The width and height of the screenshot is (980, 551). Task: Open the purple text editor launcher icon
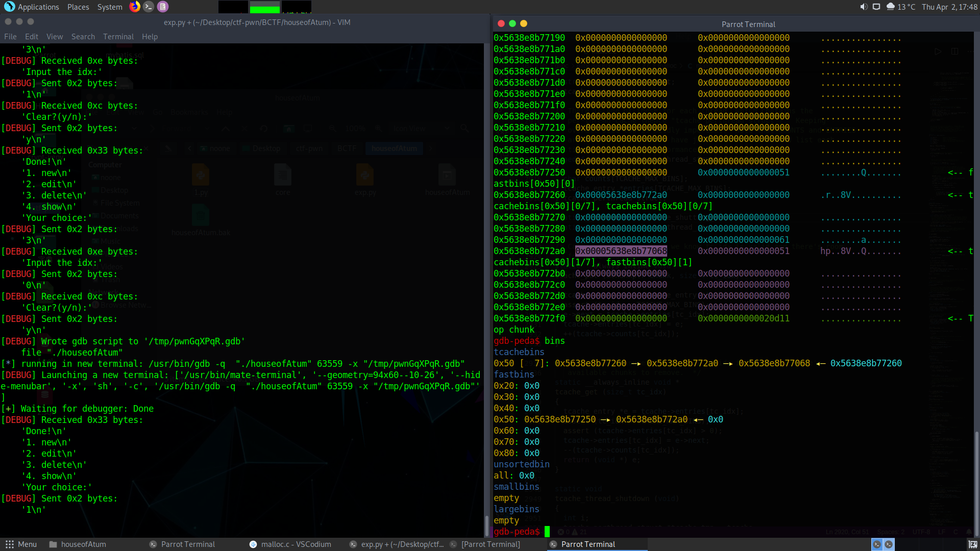point(162,7)
